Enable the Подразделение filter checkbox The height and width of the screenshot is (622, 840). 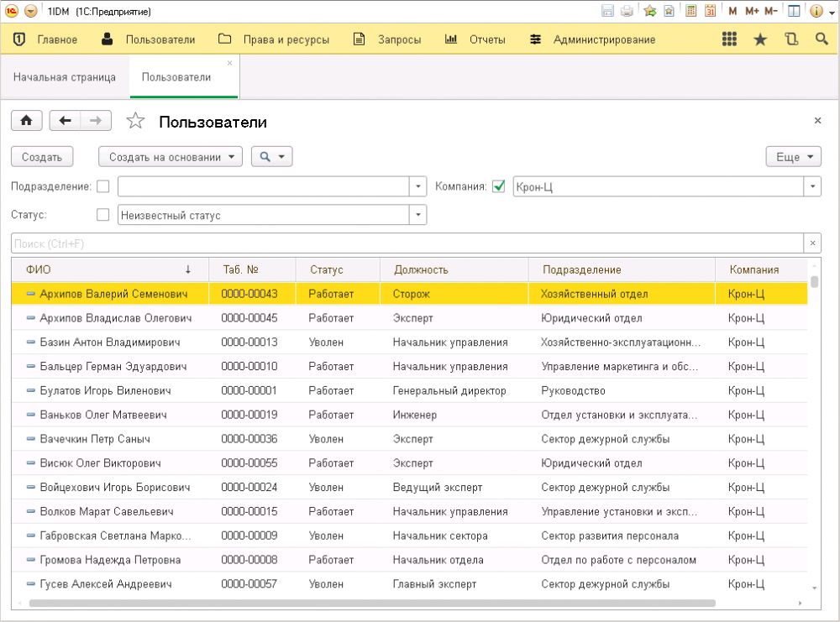pos(103,186)
